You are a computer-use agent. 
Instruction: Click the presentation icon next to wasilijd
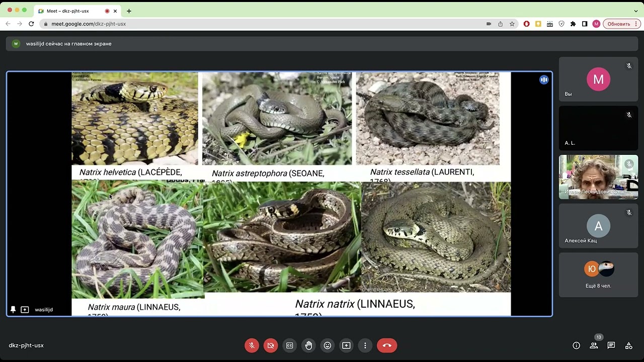[25, 310]
